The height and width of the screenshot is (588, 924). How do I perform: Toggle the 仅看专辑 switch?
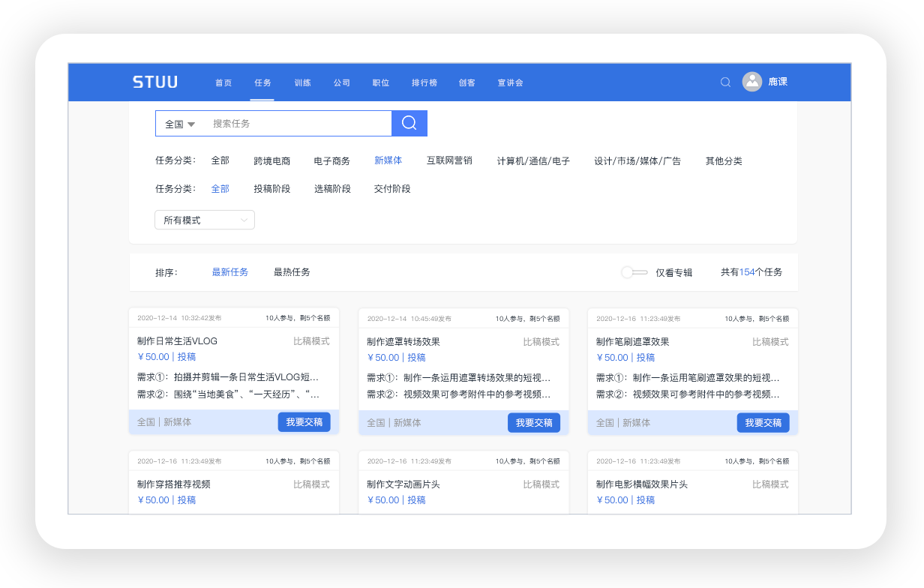click(x=634, y=272)
